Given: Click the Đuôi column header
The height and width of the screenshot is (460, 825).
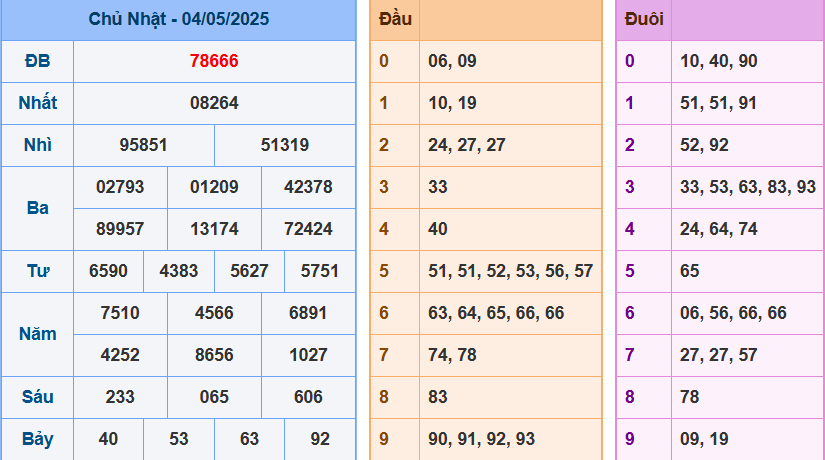Looking at the screenshot, I should (x=643, y=19).
